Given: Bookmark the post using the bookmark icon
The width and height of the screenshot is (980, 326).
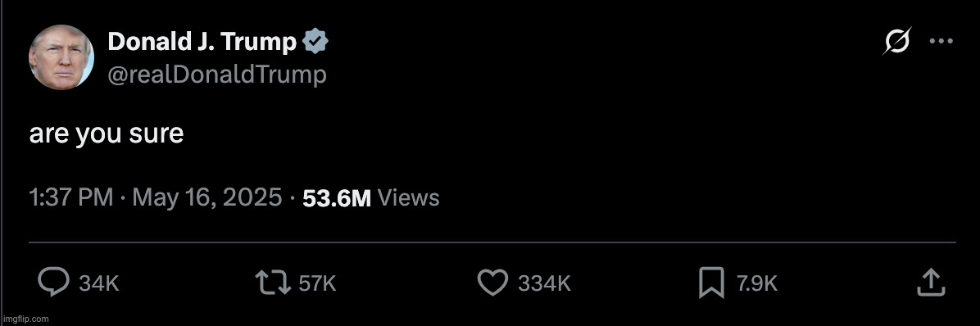Looking at the screenshot, I should tap(711, 283).
